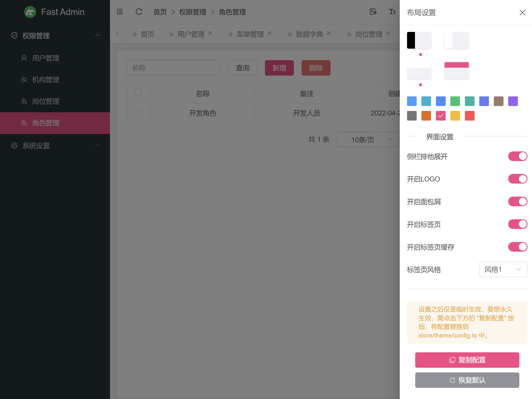Open the 10条/页 page size selector
Viewport: 532px width, 399px height.
tap(368, 139)
